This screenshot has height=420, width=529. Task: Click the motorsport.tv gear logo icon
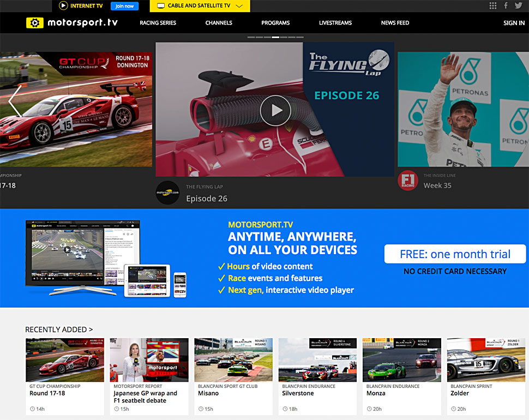pyautogui.click(x=35, y=22)
